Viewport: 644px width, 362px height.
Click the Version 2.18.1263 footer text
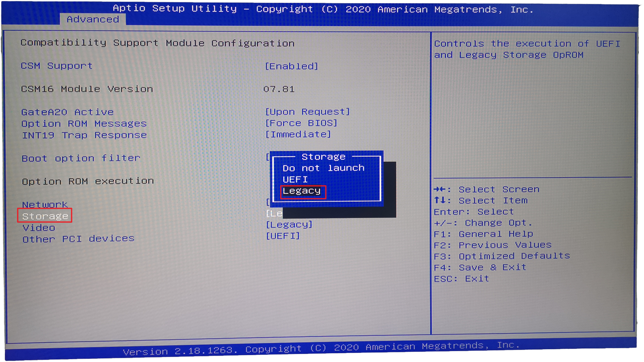pyautogui.click(x=321, y=348)
